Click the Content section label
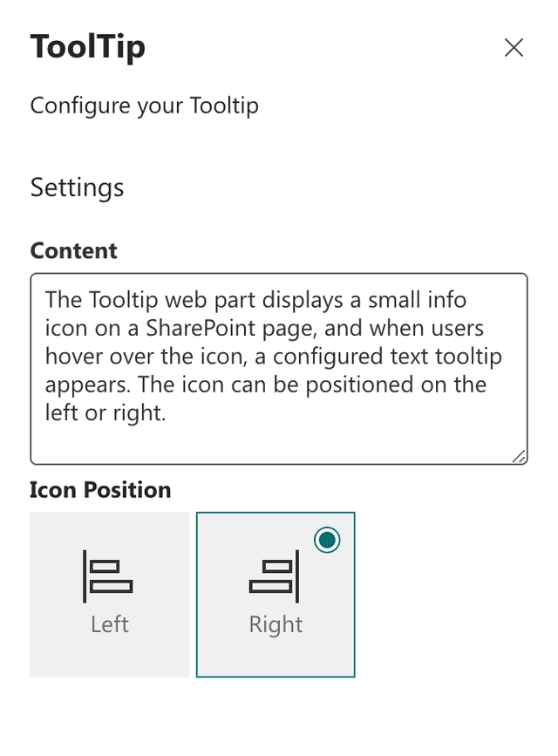Image resolution: width=558 pixels, height=756 pixels. coord(73,251)
